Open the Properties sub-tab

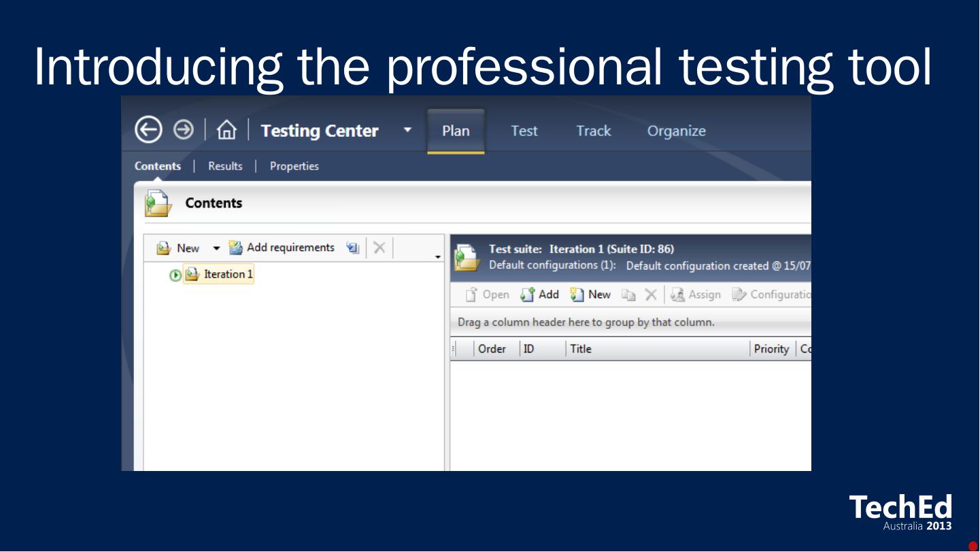(294, 166)
